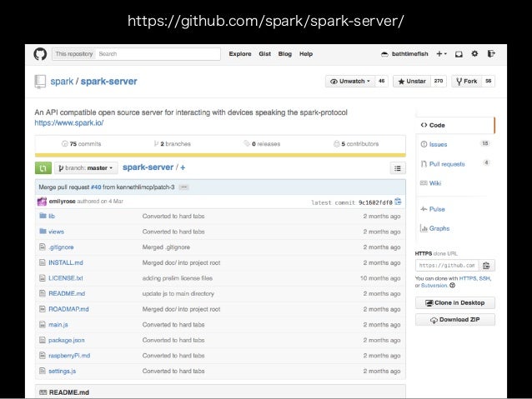Open the LICENSE.txt file

[x=66, y=278]
